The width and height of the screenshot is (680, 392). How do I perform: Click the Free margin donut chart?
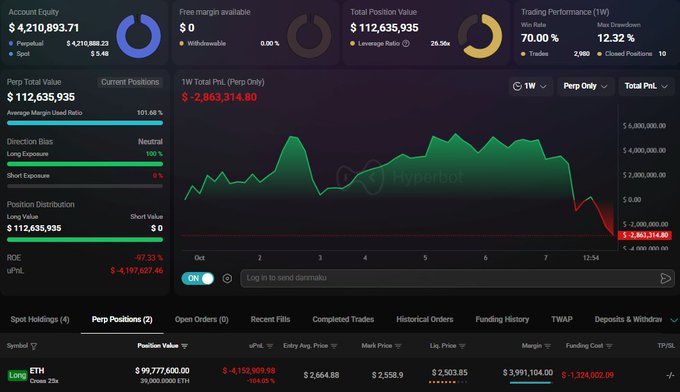pyautogui.click(x=309, y=36)
